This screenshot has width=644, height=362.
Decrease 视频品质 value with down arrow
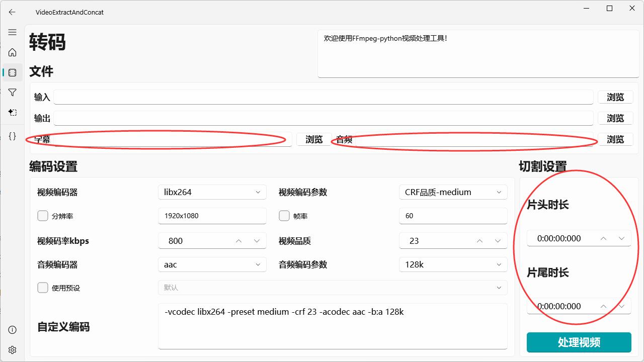(x=498, y=241)
